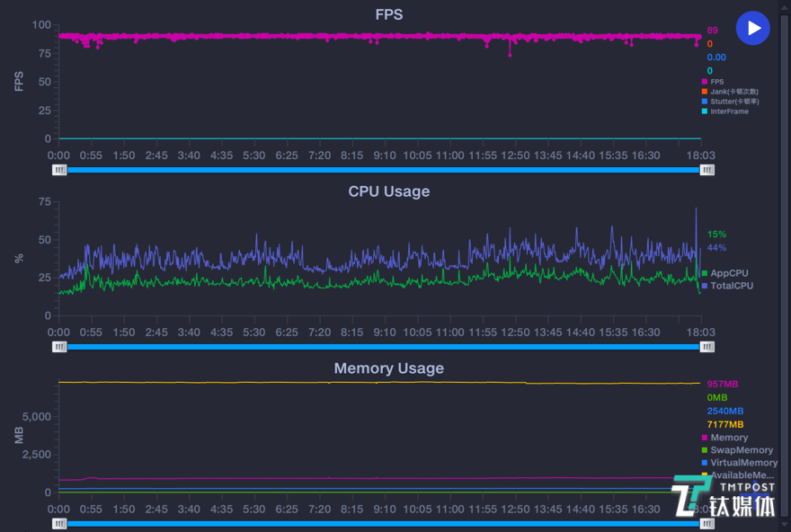Click the Memory Usage chart title
791x532 pixels.
[x=389, y=368]
